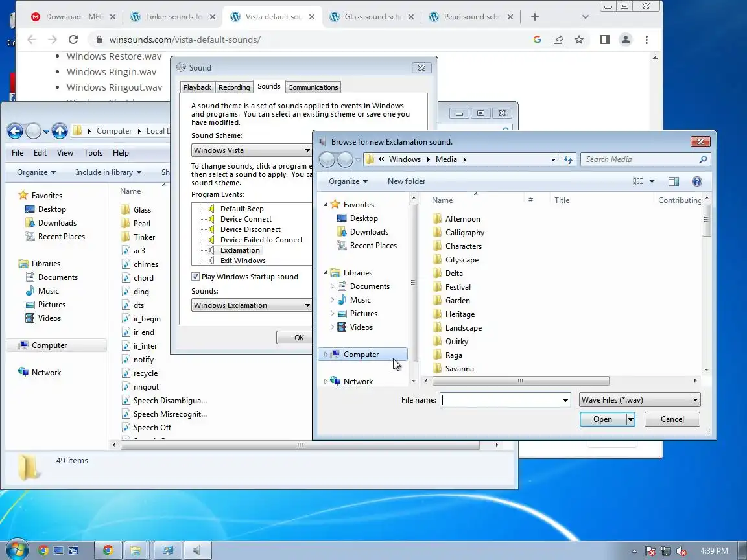
Task: Close the Glass sound scheme tab
Action: (410, 17)
